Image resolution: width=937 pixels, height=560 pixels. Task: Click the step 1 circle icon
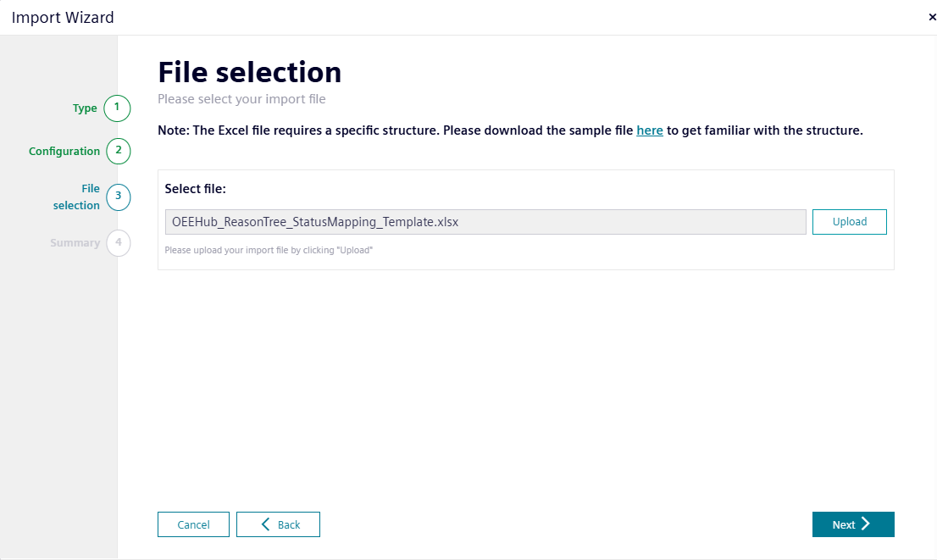pos(117,108)
